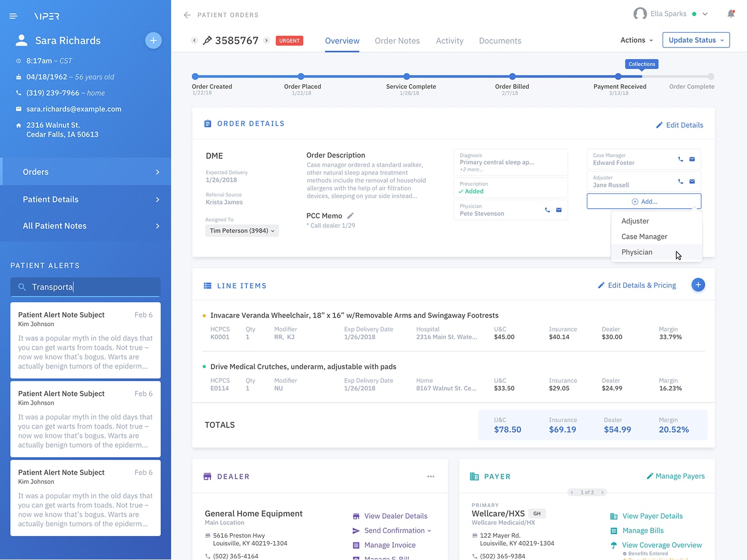Email case manager Edward Foster
747x560 pixels.
[692, 159]
